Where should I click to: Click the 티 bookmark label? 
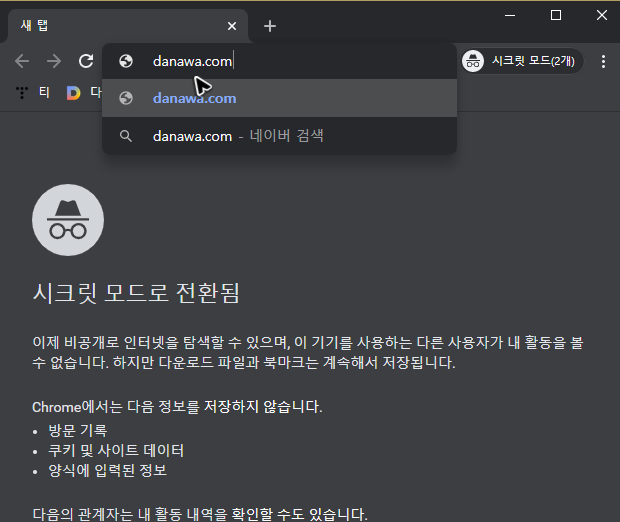tap(44, 93)
